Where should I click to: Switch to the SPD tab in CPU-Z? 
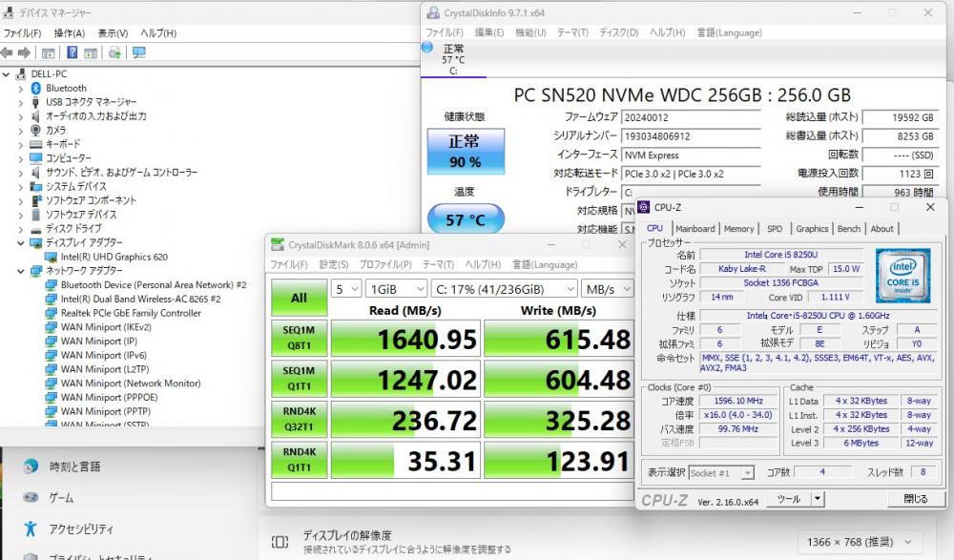(775, 229)
